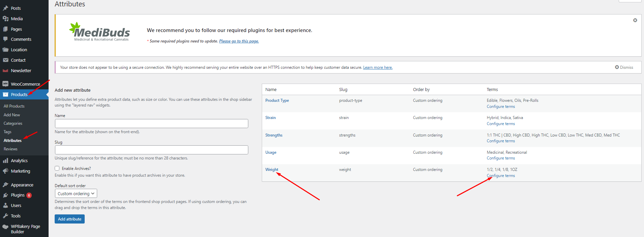Click the WPBakery Page Builder icon
The image size is (644, 237).
5,227
